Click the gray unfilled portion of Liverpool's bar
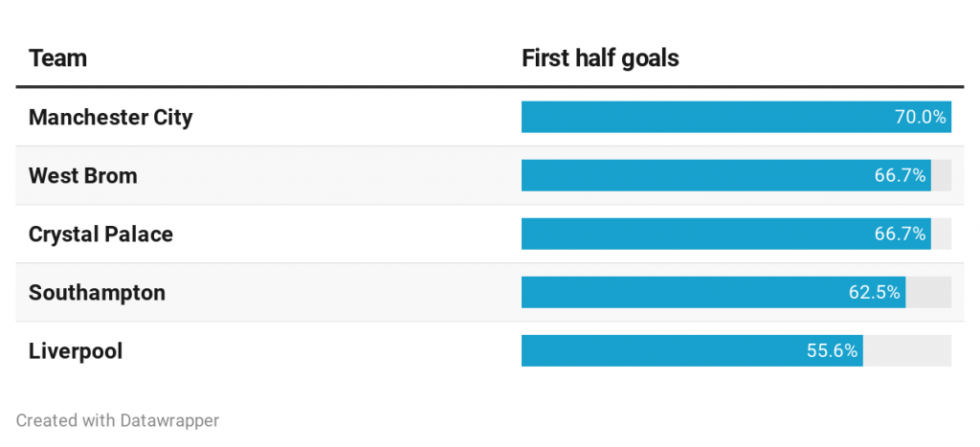 tap(907, 351)
